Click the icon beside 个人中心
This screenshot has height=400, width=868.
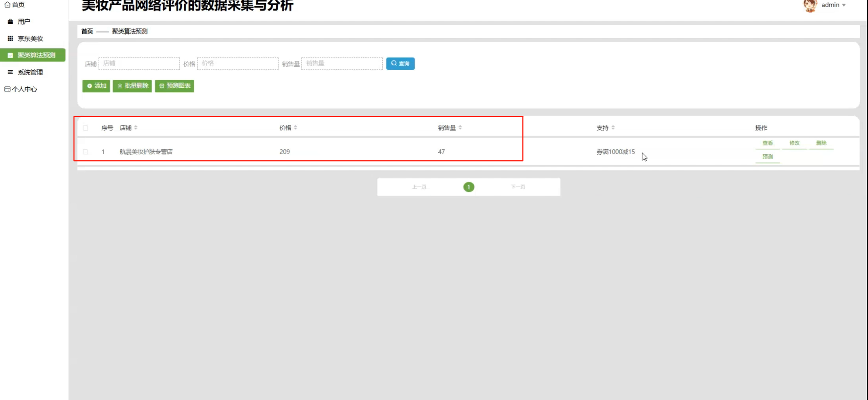point(7,89)
